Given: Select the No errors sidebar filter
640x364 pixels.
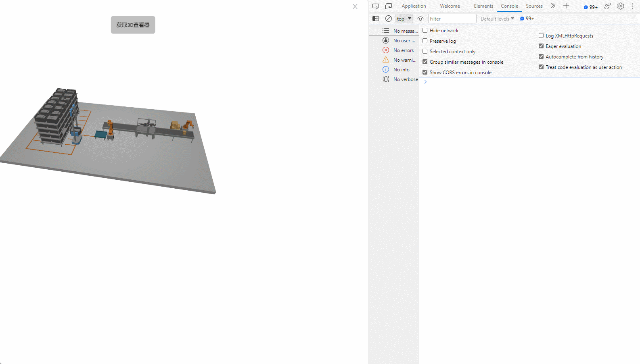Looking at the screenshot, I should (403, 50).
